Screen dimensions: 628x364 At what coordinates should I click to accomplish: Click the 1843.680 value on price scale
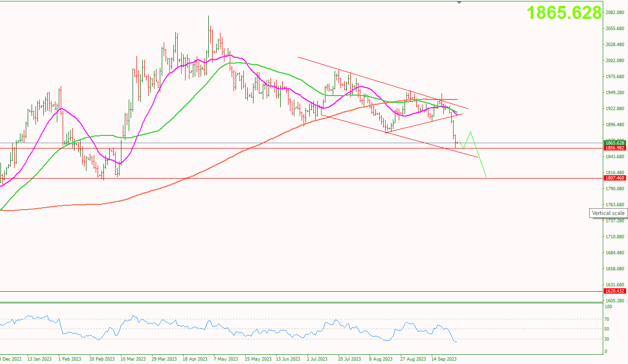615,157
